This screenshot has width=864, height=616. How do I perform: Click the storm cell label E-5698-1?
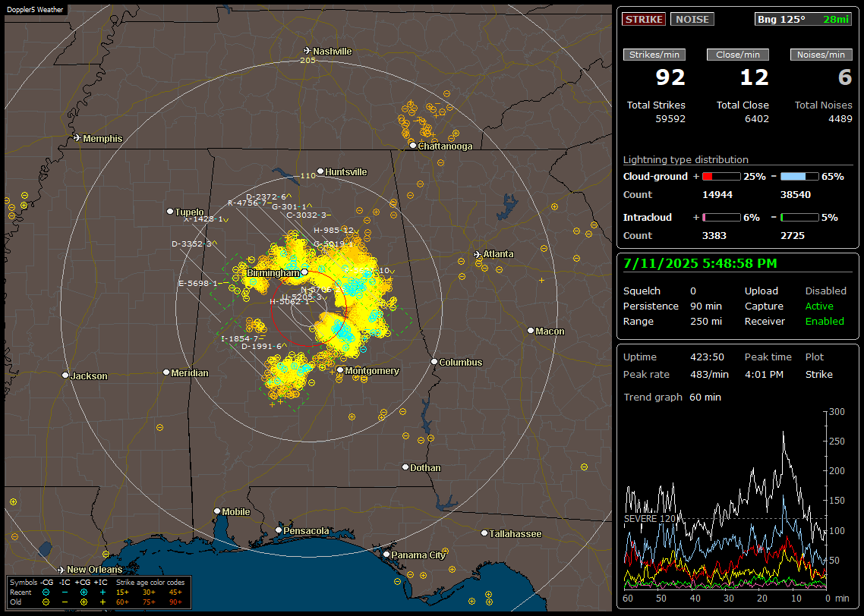[198, 283]
